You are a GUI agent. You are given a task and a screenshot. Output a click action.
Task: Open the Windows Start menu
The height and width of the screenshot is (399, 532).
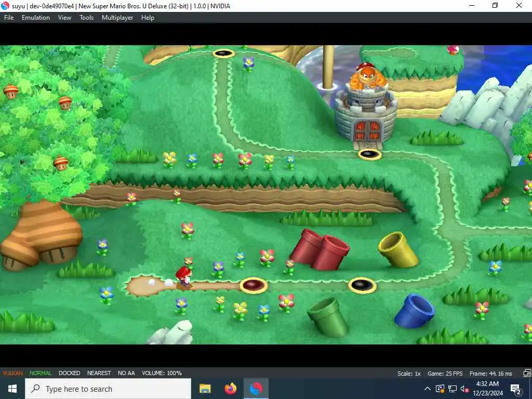[12, 389]
